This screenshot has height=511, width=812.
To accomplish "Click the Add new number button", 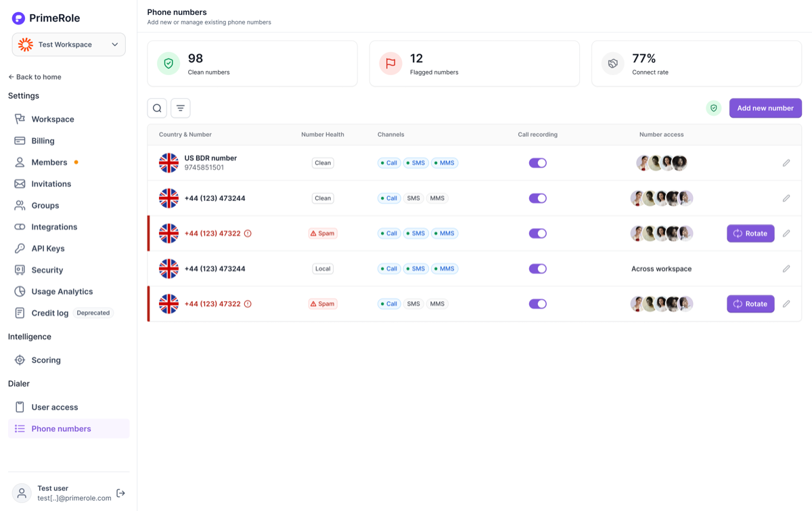I will 765,108.
